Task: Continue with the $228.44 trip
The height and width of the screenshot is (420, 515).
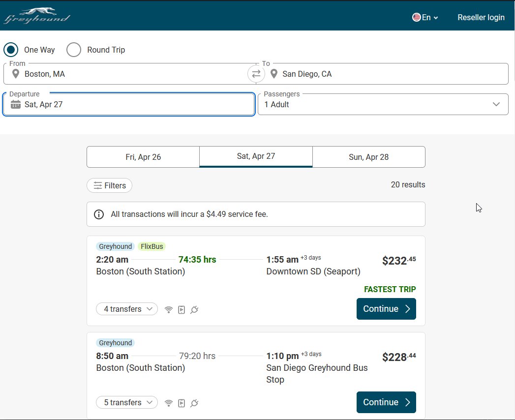Action: [x=386, y=402]
